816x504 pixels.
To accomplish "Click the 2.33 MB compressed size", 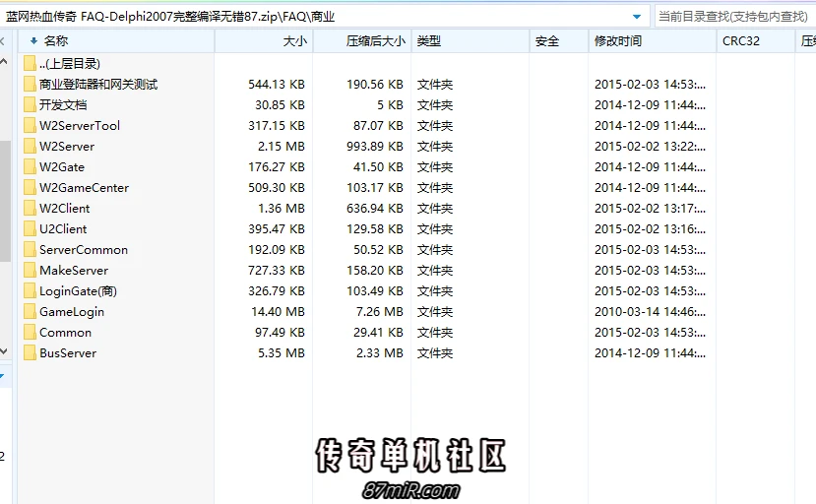I will [x=380, y=353].
